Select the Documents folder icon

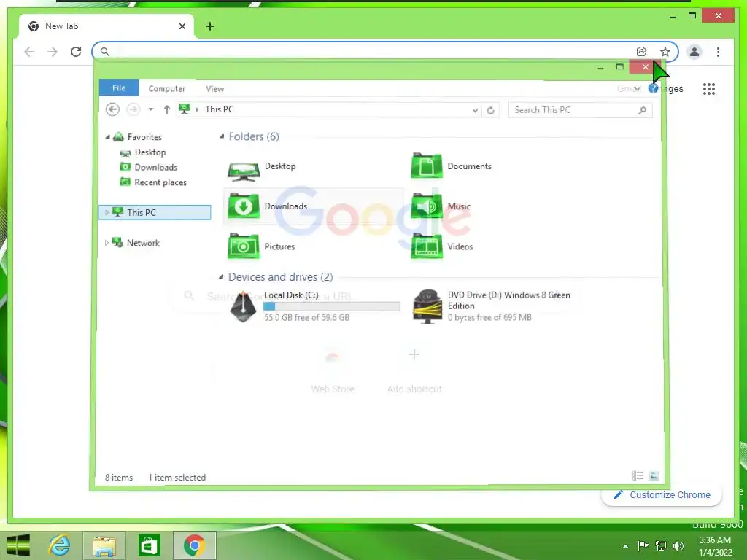pyautogui.click(x=426, y=166)
